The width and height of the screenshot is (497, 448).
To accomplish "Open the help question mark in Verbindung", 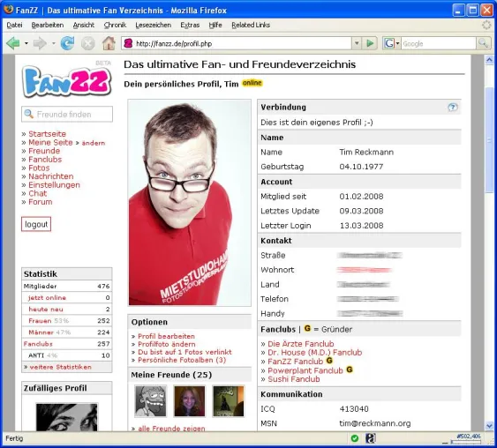I will tap(452, 108).
